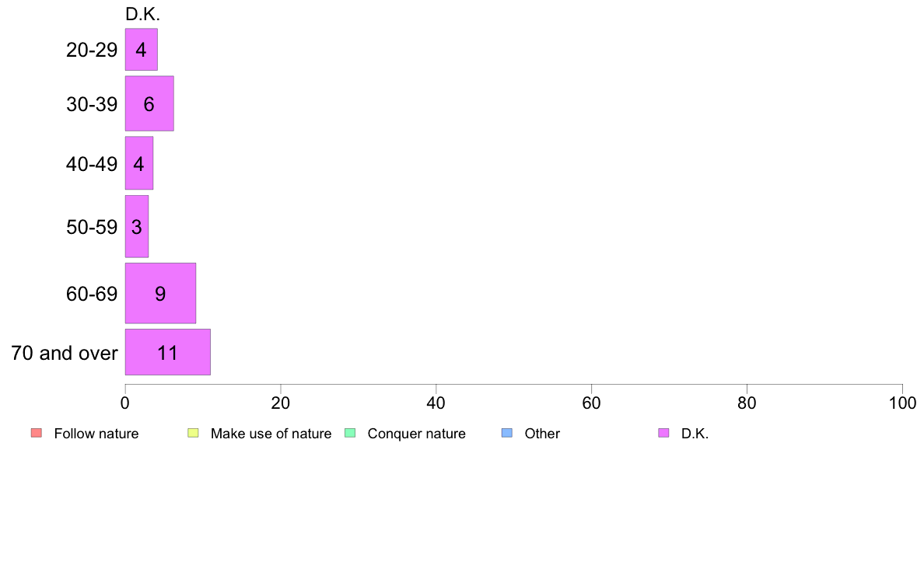Select the 30-39 bar showing 6
The height and width of the screenshot is (572, 924).
(x=149, y=103)
